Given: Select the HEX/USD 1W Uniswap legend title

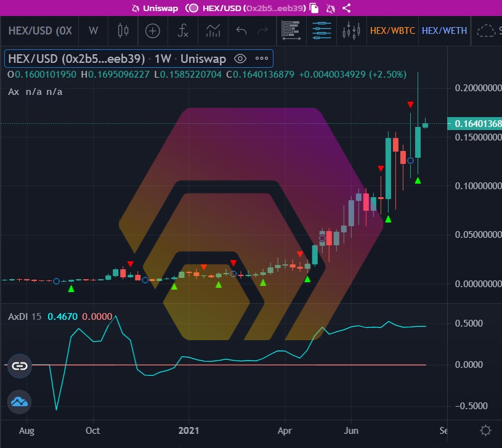Looking at the screenshot, I should (117, 59).
